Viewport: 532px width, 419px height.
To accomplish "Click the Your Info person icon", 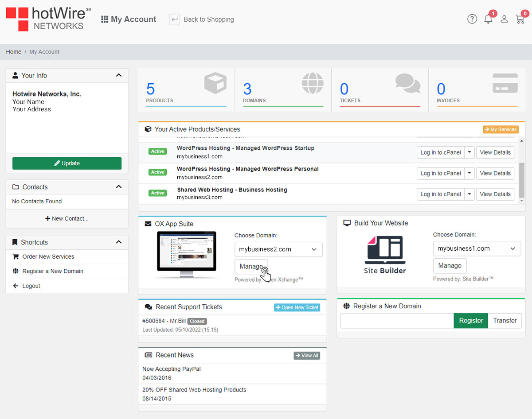I will point(16,75).
